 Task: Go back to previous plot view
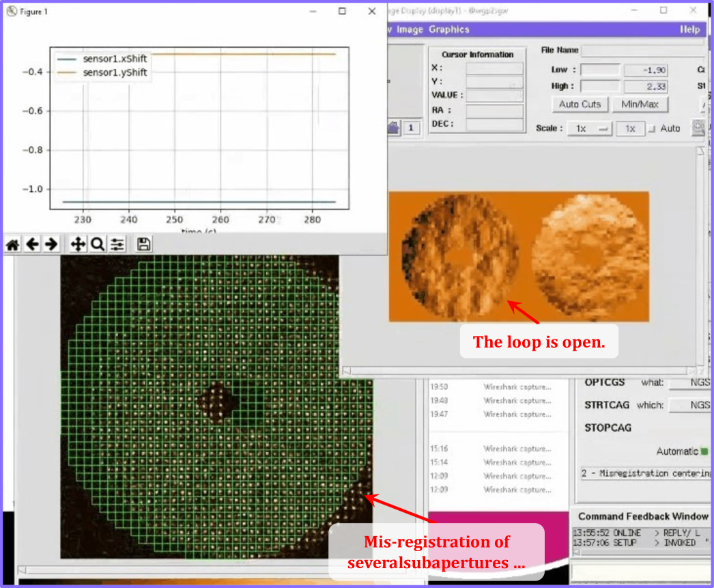pos(31,244)
